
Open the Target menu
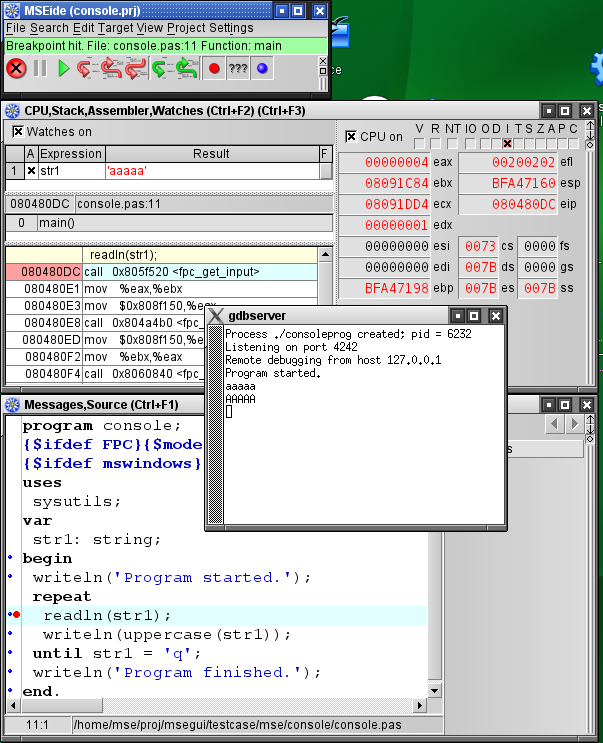pyautogui.click(x=115, y=28)
